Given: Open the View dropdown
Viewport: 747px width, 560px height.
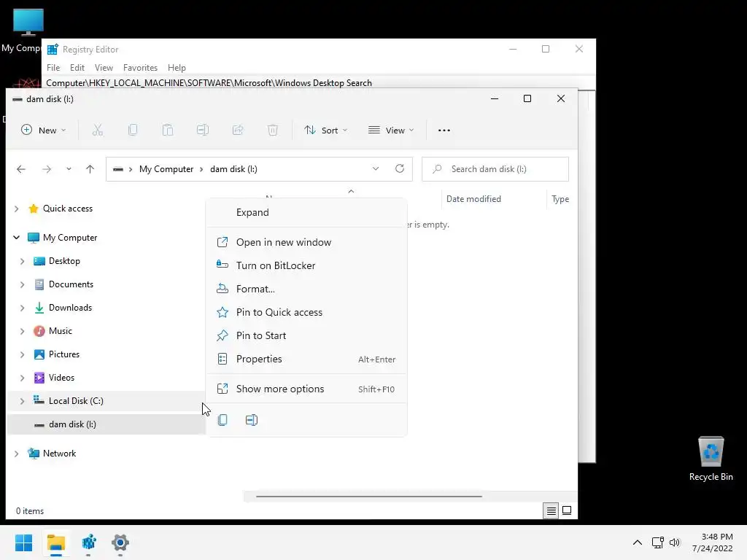Looking at the screenshot, I should click(391, 130).
